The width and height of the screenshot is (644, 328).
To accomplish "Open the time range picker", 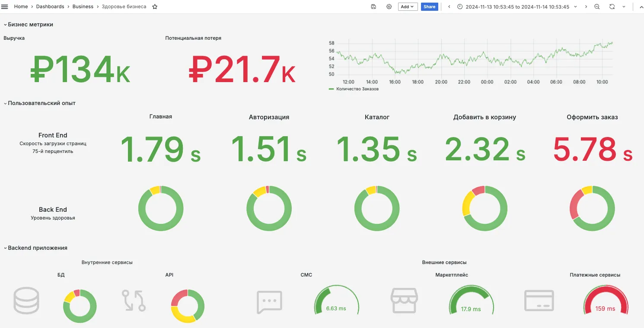I will point(517,6).
